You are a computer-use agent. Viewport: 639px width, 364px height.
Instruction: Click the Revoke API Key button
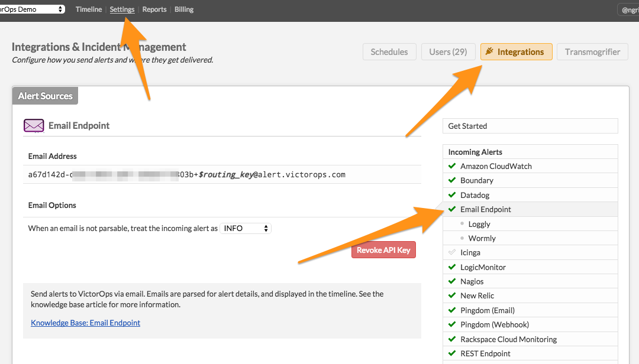click(x=383, y=250)
